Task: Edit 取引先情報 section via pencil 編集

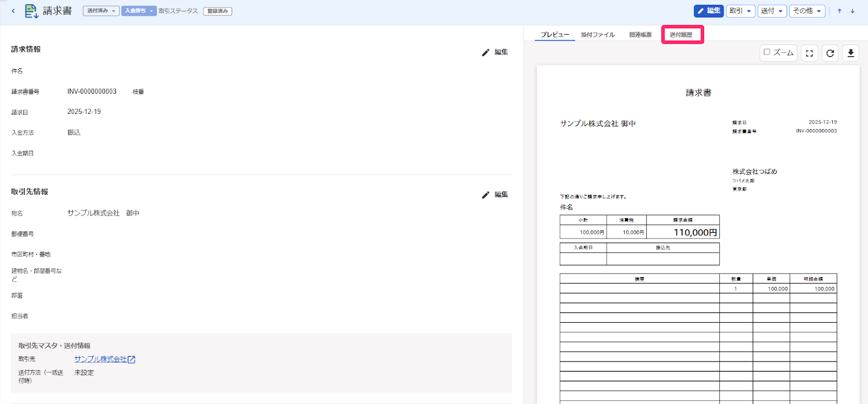Action: [495, 195]
